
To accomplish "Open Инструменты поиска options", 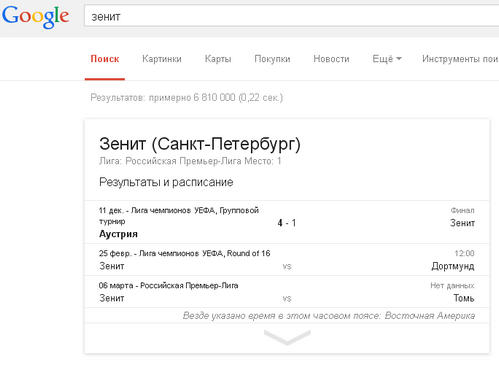I will 460,59.
